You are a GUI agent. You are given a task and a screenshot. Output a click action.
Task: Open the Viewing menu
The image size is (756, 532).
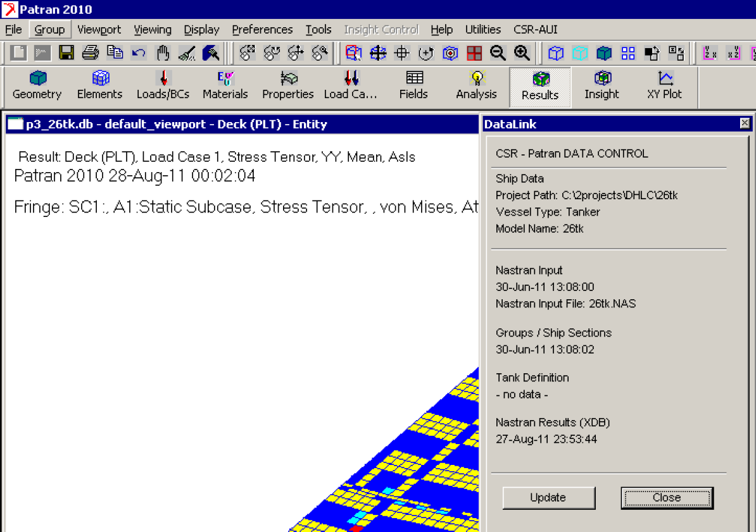(153, 29)
